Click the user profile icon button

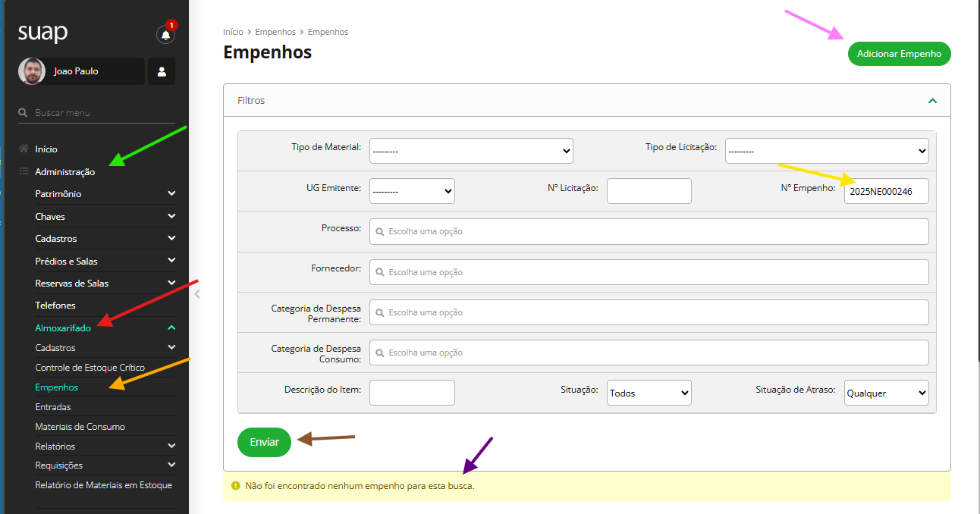pyautogui.click(x=162, y=71)
